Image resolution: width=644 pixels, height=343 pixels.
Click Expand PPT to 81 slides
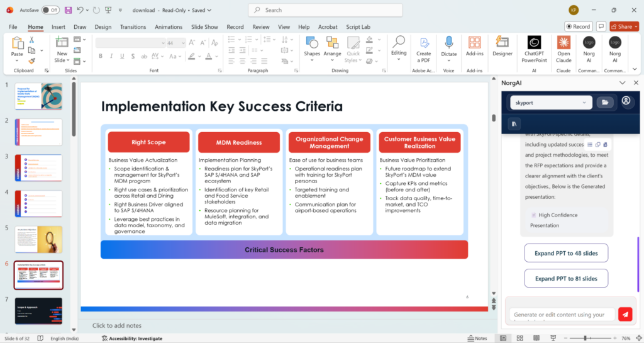coord(566,278)
